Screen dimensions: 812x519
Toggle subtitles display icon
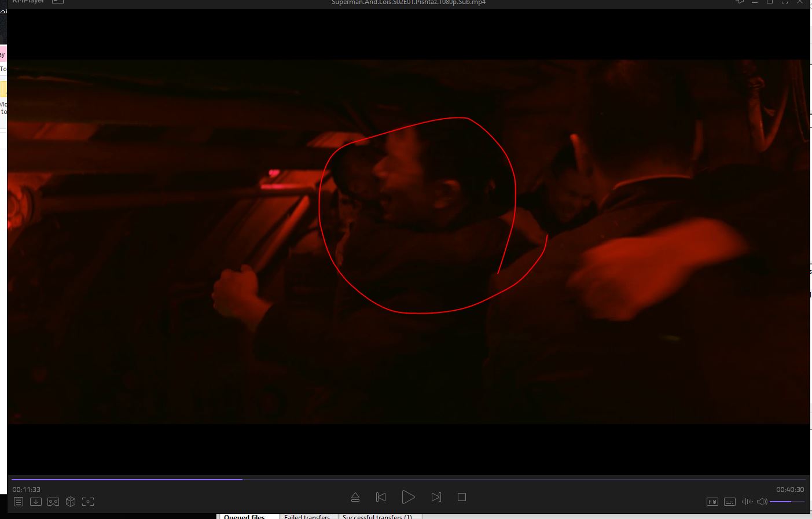[730, 502]
